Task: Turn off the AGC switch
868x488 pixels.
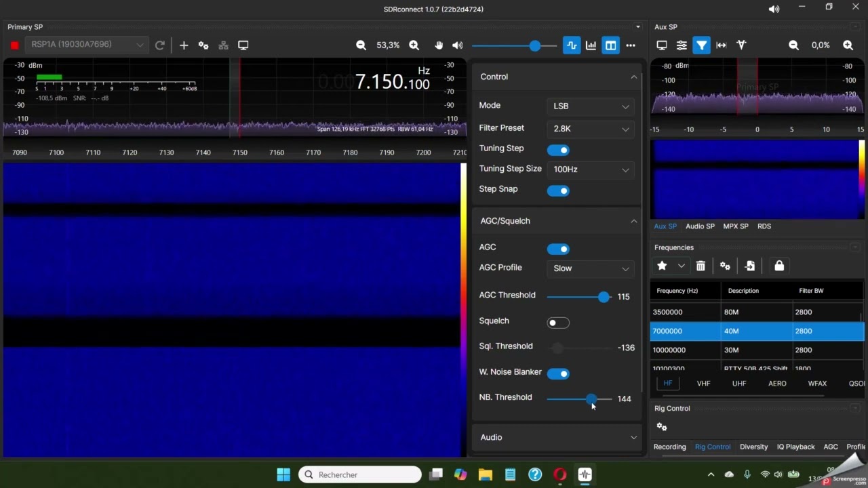Action: click(x=558, y=249)
